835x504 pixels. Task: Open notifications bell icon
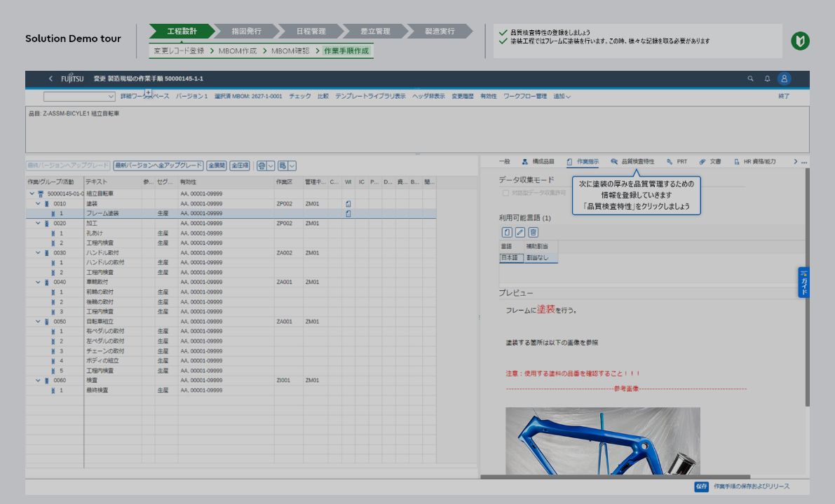click(x=768, y=79)
